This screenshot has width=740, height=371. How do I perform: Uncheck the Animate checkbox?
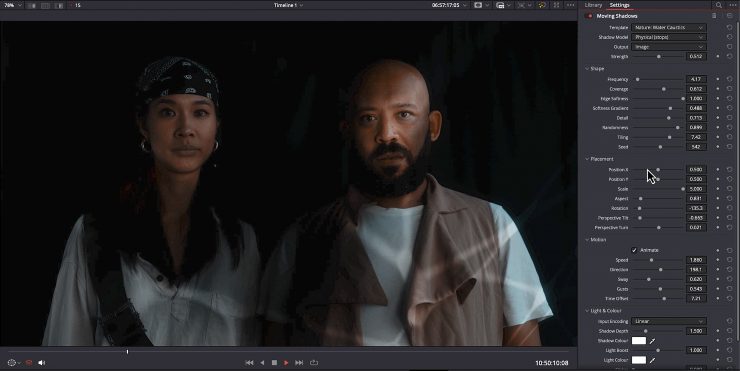[x=634, y=250]
